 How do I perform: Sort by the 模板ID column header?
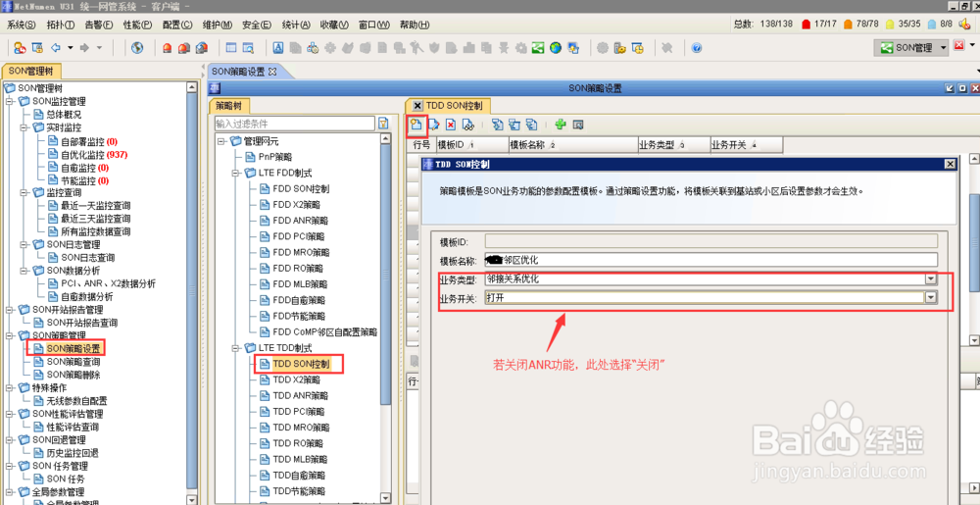pyautogui.click(x=472, y=145)
